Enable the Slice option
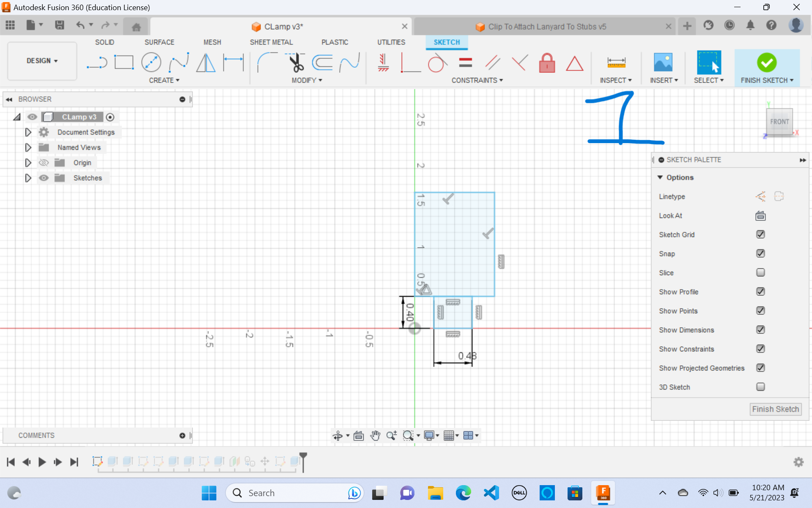This screenshot has width=812, height=508. (760, 272)
